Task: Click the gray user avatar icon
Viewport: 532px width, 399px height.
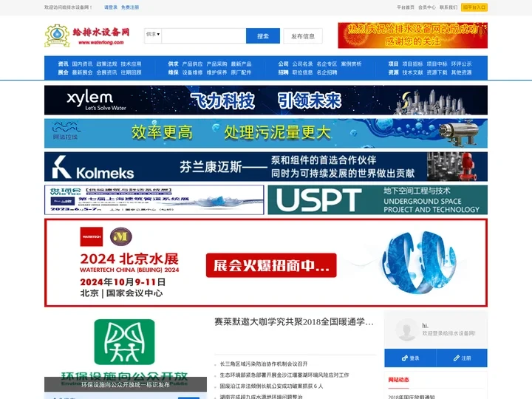Action: pos(406,329)
